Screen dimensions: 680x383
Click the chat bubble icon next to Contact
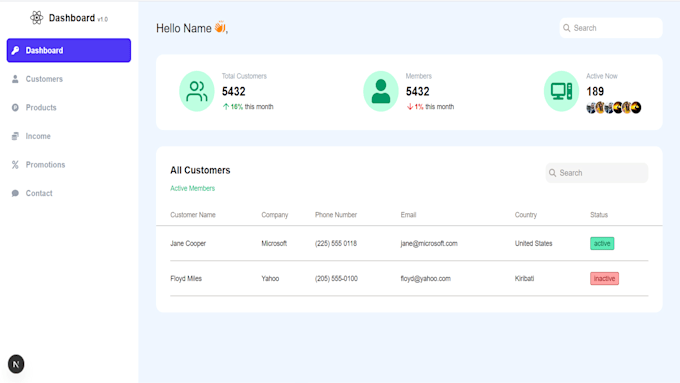point(15,193)
